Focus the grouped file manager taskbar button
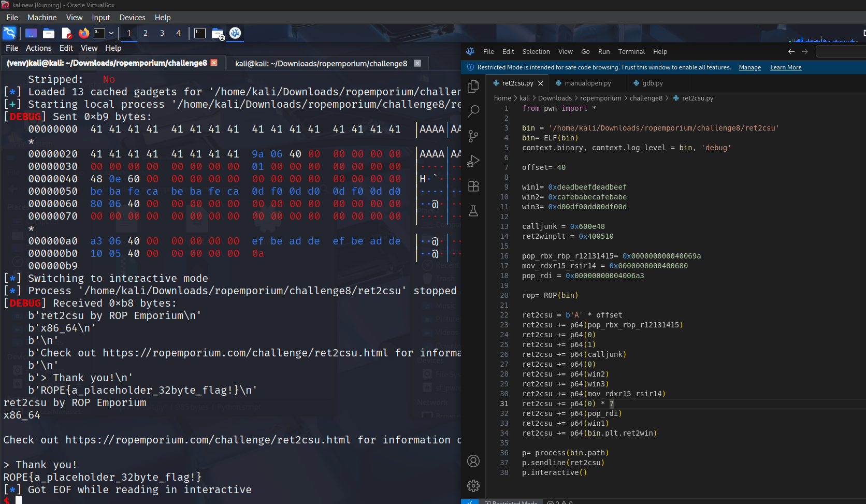Screen dimensions: 866x504 (x=218, y=34)
